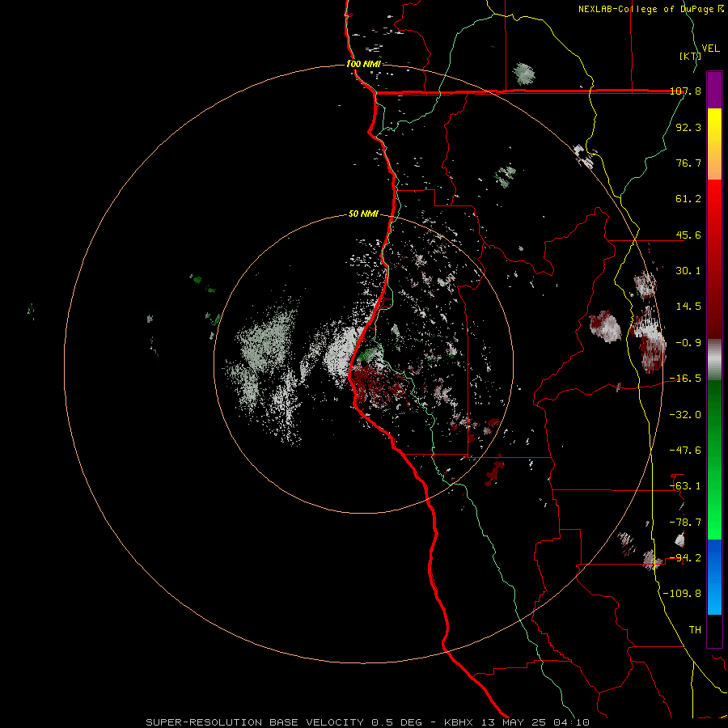728x728 pixels.
Task: Click the VEL legend heading
Action: click(710, 49)
